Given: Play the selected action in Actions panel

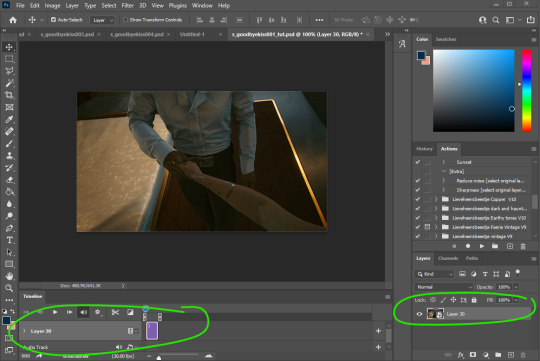Looking at the screenshot, I should coord(482,246).
